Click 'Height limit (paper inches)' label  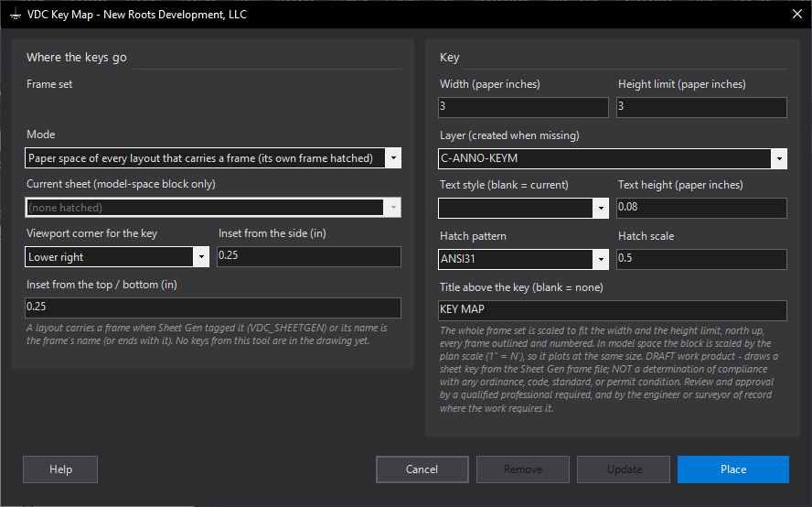682,84
